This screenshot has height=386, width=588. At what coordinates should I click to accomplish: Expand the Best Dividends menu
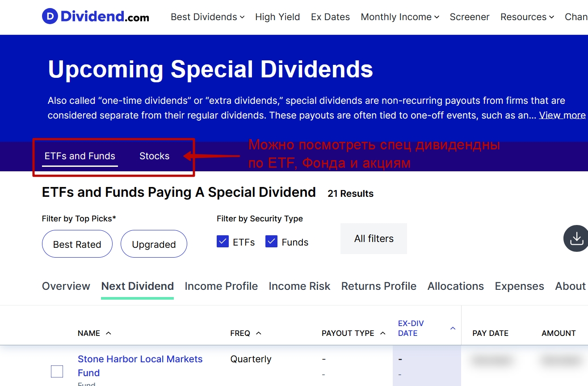[207, 17]
